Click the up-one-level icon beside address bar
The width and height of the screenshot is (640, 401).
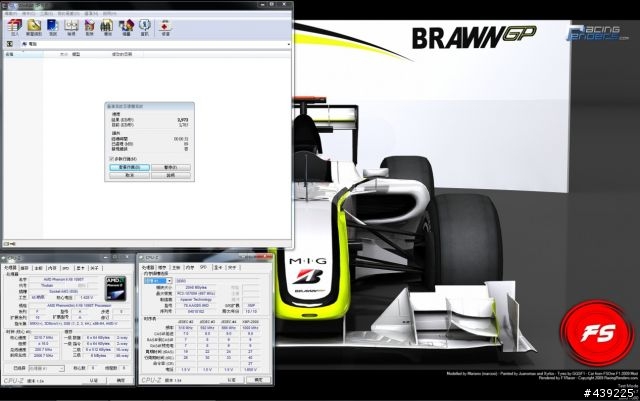click(10, 44)
